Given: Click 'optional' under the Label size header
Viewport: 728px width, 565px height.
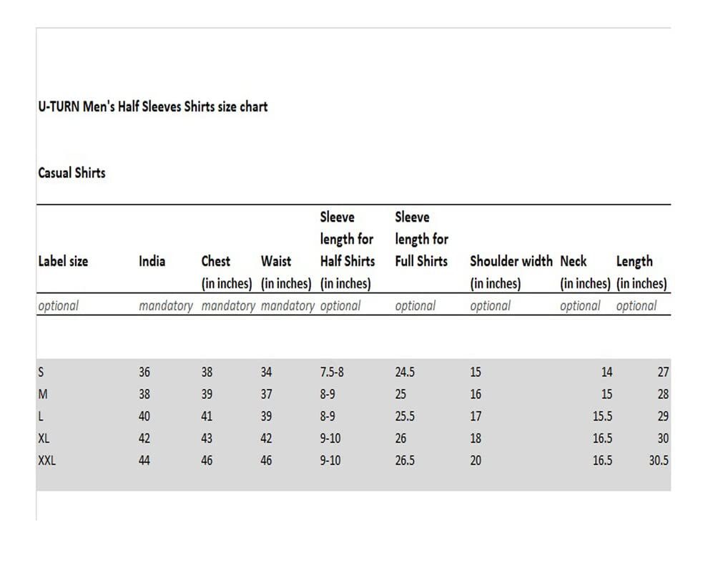Looking at the screenshot, I should pyautogui.click(x=58, y=306).
